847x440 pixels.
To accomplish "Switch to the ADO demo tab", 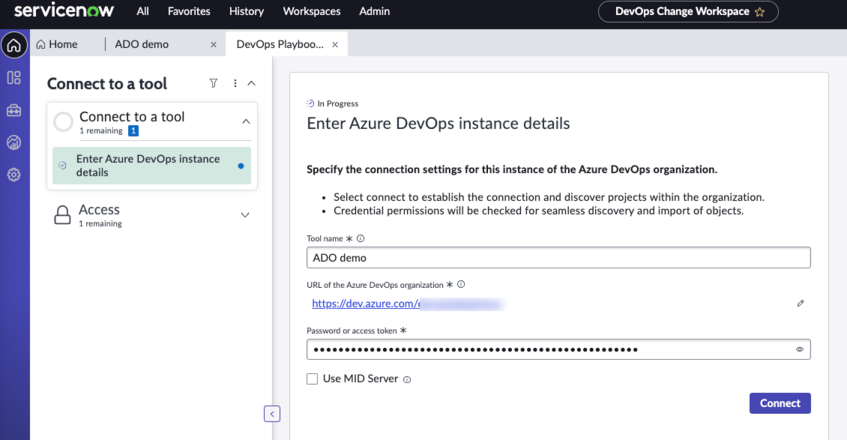I will (x=142, y=44).
